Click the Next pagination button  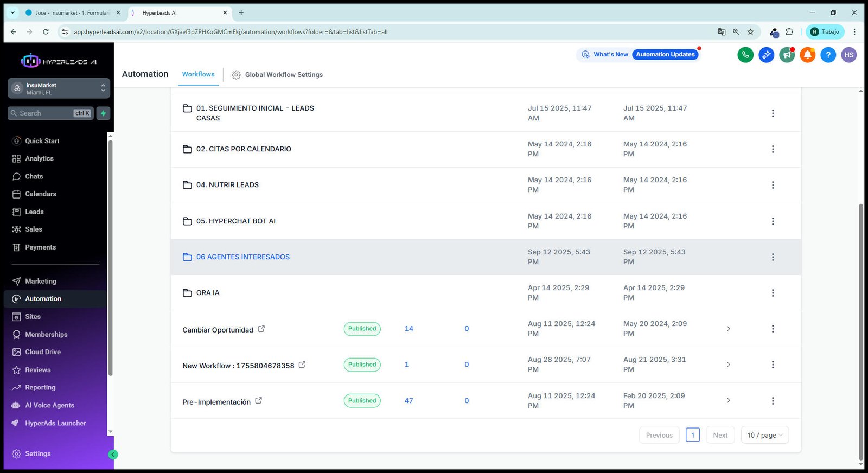(x=720, y=435)
